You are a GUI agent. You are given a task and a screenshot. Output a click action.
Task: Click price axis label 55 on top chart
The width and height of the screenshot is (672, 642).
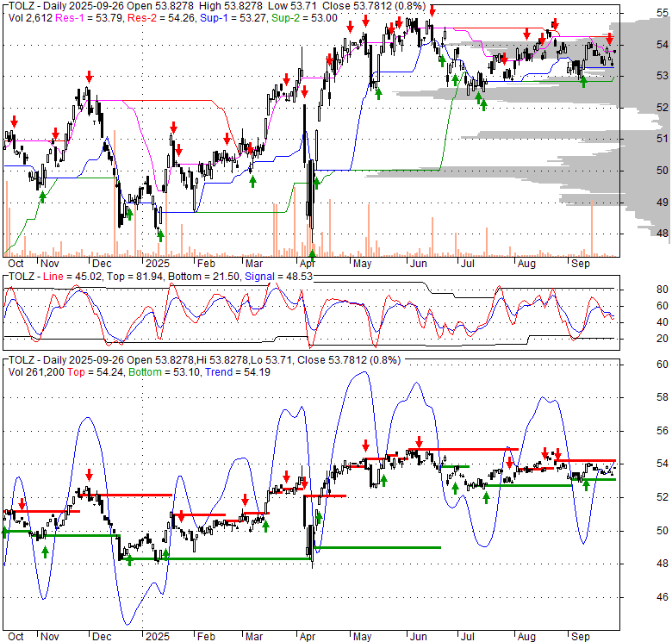(x=663, y=13)
